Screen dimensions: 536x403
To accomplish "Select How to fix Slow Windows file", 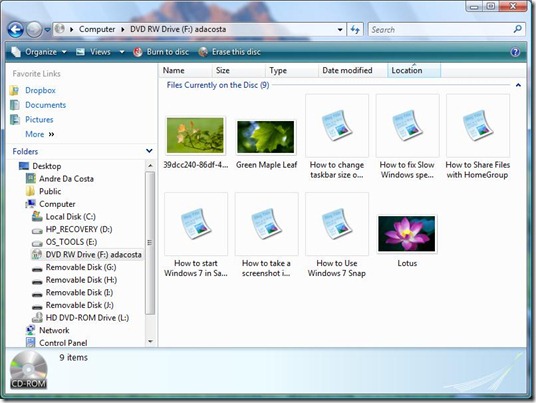I will (407, 137).
